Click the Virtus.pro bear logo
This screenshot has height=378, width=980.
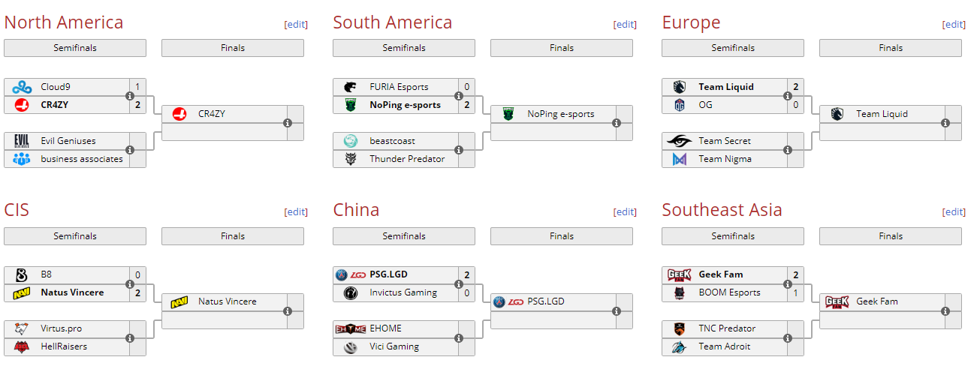[22, 328]
